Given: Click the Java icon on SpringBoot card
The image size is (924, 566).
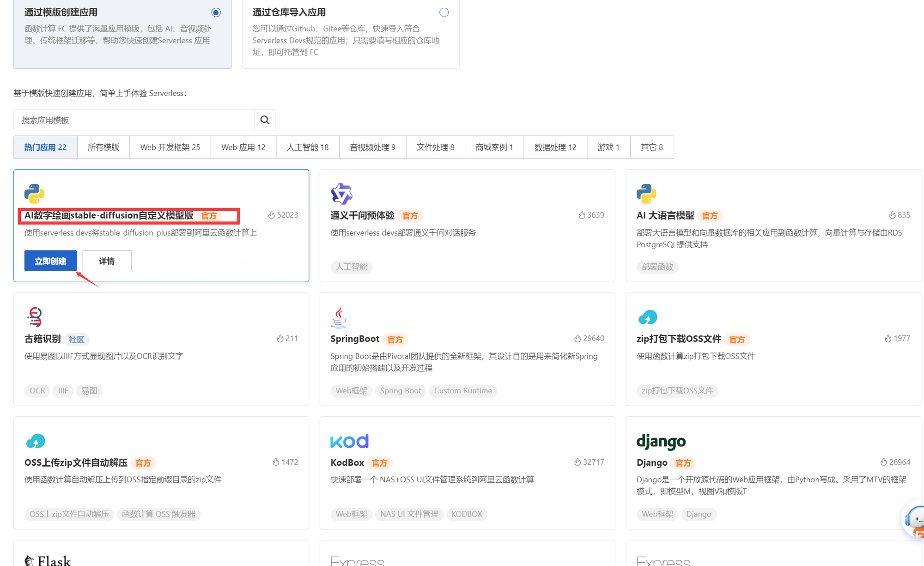Looking at the screenshot, I should (339, 316).
